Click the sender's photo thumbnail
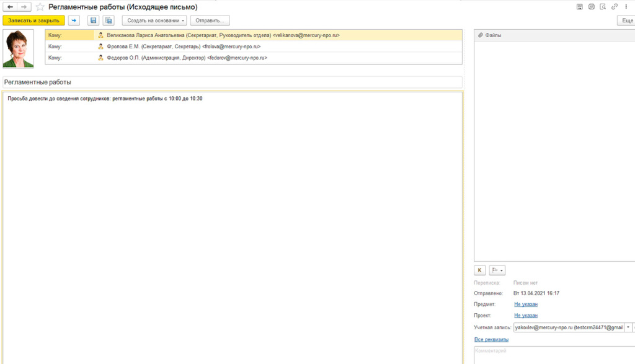This screenshot has width=635, height=364. (x=18, y=48)
